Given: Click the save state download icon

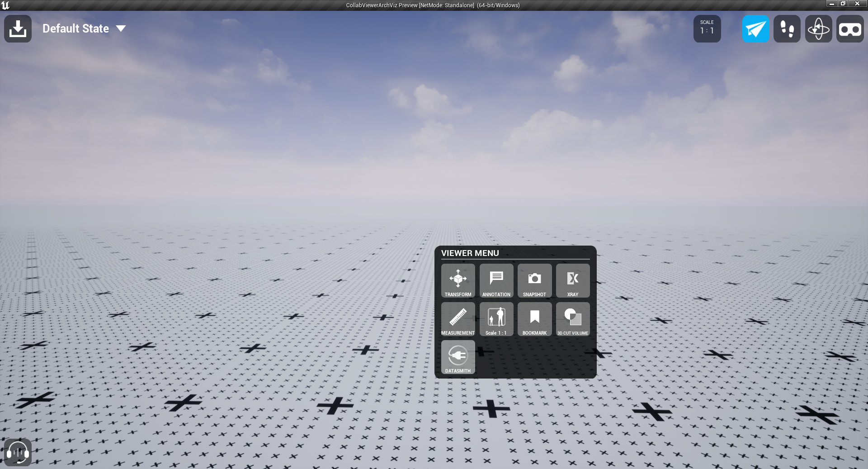Looking at the screenshot, I should tap(18, 29).
